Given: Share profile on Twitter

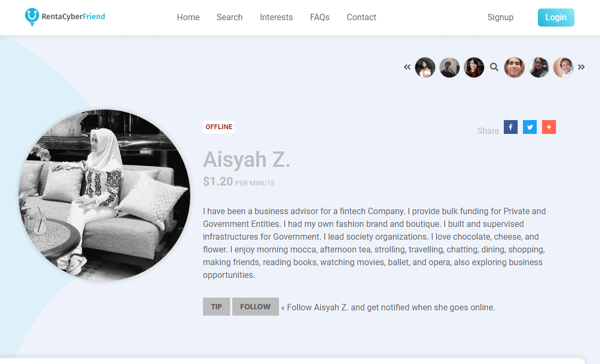Looking at the screenshot, I should point(530,127).
